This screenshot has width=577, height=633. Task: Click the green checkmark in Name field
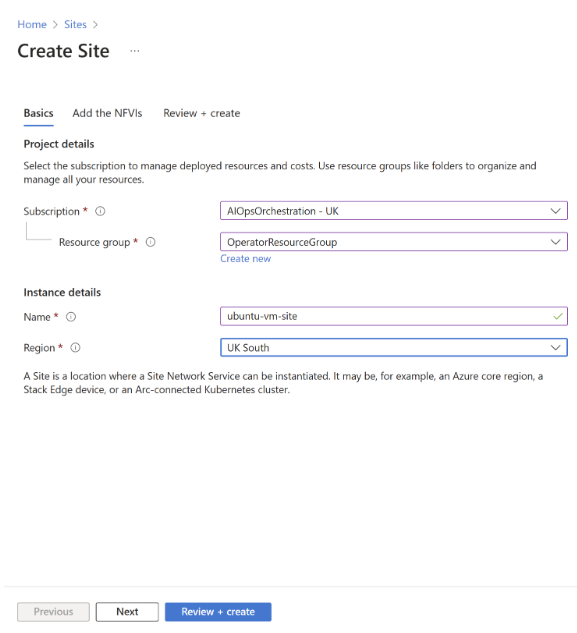(x=558, y=316)
